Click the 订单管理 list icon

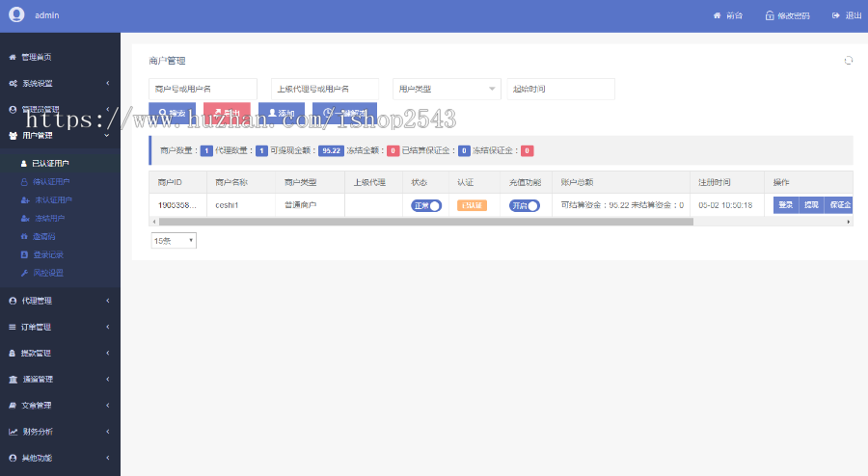point(13,328)
